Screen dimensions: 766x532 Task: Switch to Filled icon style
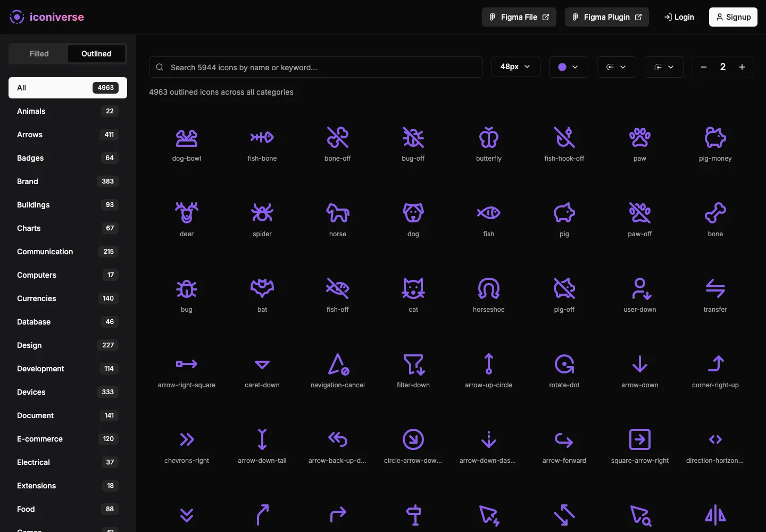39,54
